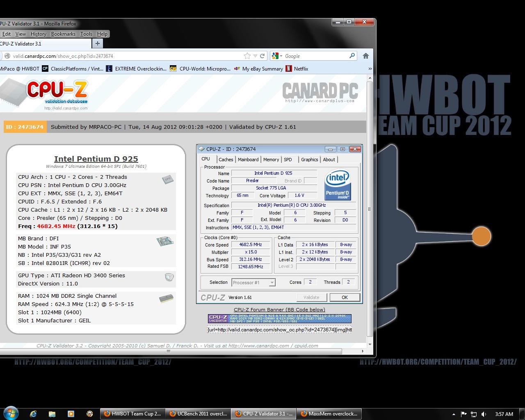Click the motherboard icon in summary
The height and width of the screenshot is (420, 525).
165,241
